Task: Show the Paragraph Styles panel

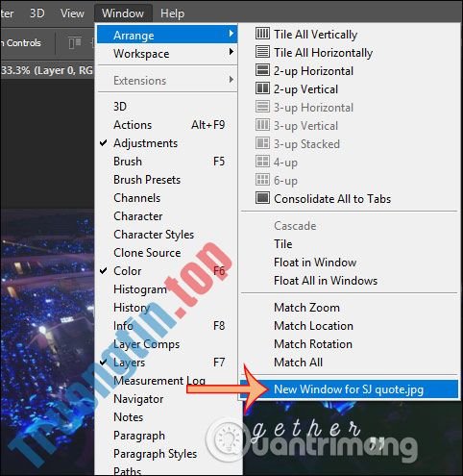Action: pyautogui.click(x=156, y=454)
